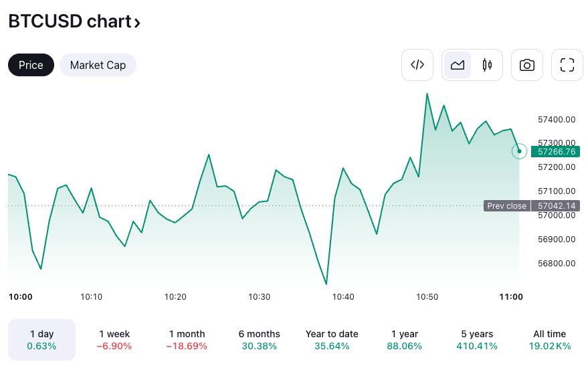Click the 57266.76 current price tag
Image resolution: width=588 pixels, height=366 pixels.
pos(555,151)
